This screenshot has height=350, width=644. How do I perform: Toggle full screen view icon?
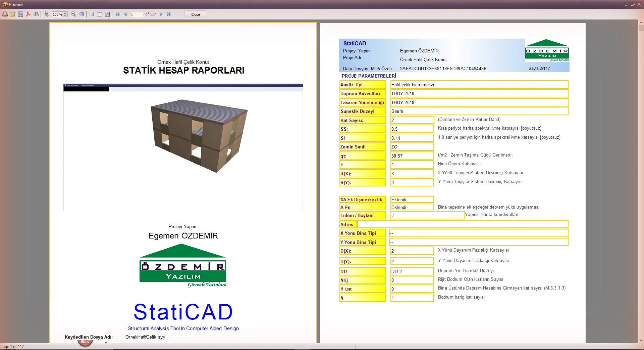82,14
